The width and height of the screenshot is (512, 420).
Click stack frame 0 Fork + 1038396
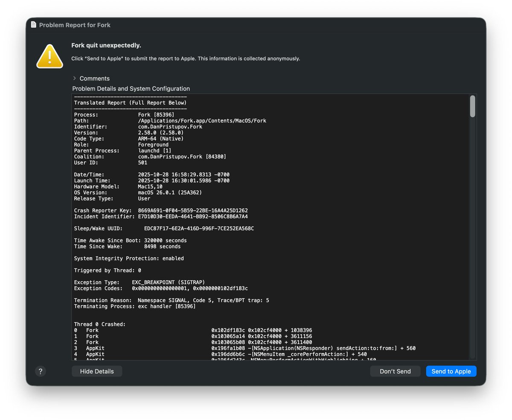[193, 330]
